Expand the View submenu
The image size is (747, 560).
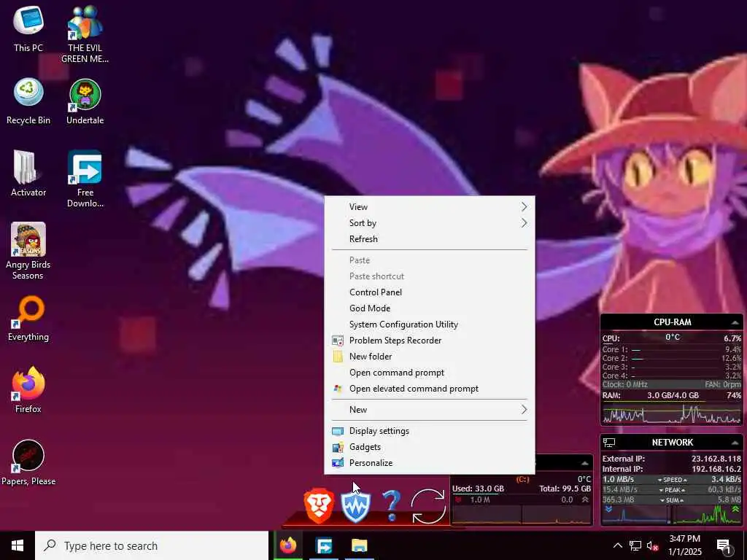(x=429, y=206)
